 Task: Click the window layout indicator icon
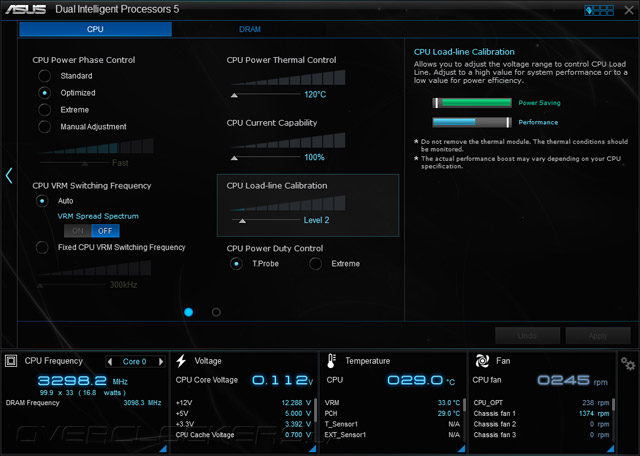click(599, 10)
